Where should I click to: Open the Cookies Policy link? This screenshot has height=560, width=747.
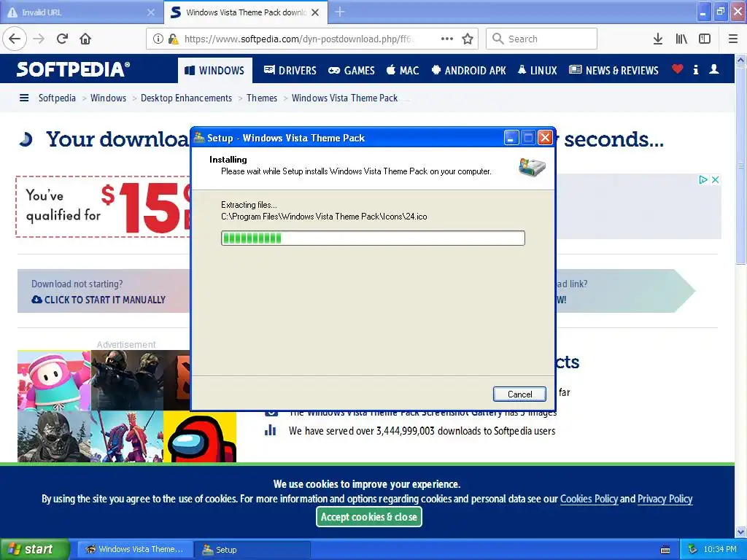pos(589,499)
